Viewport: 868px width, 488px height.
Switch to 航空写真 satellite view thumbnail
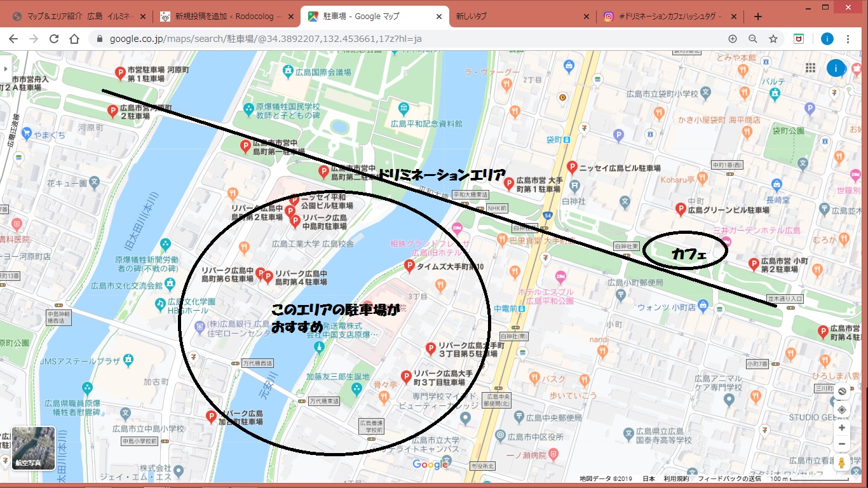(33, 448)
